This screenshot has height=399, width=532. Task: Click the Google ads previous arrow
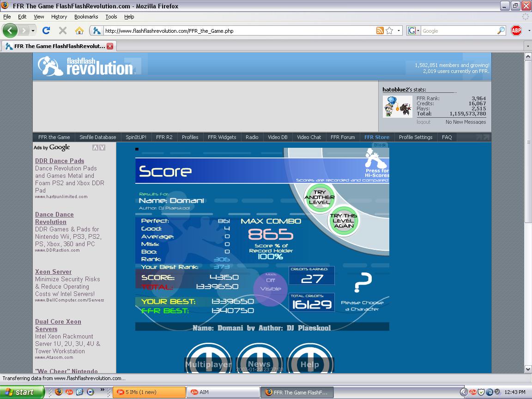coord(95,148)
